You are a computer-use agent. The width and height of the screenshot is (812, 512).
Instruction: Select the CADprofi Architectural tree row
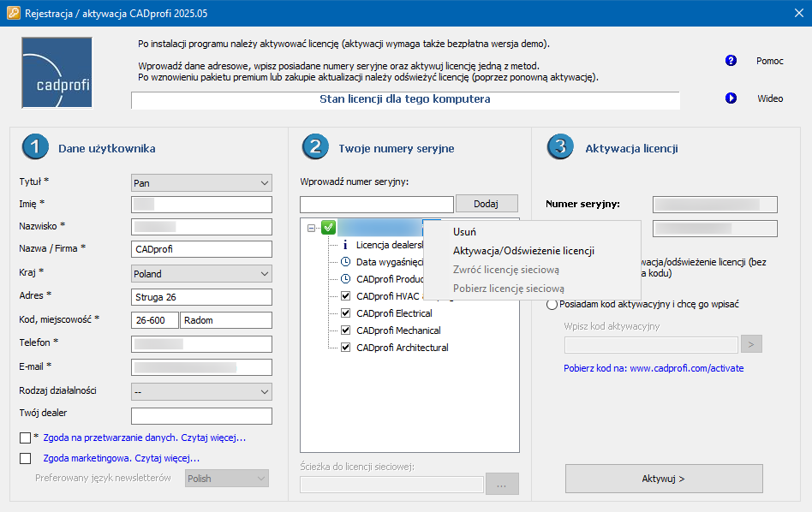403,348
